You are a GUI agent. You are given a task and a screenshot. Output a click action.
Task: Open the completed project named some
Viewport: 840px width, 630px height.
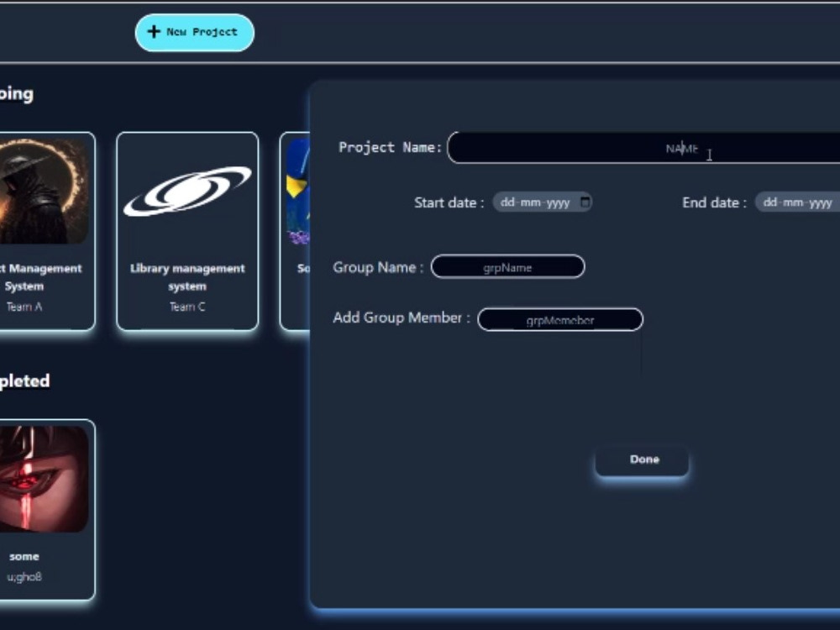[x=47, y=510]
